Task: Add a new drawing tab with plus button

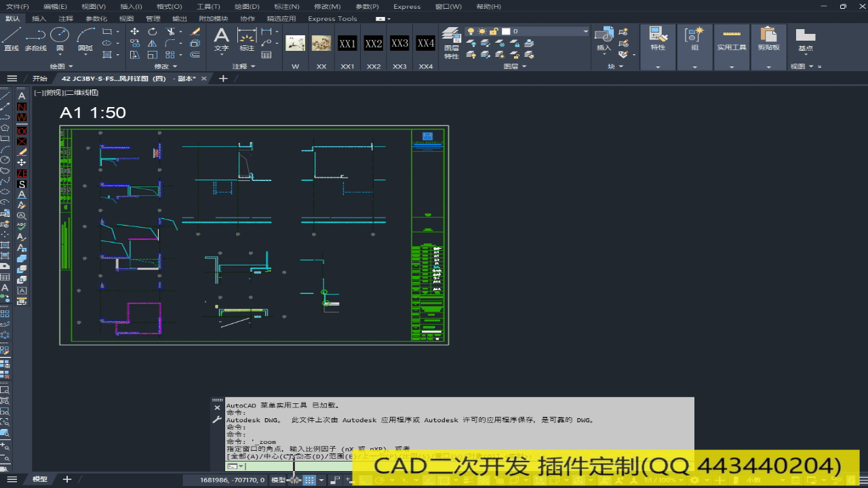Action: pos(223,79)
